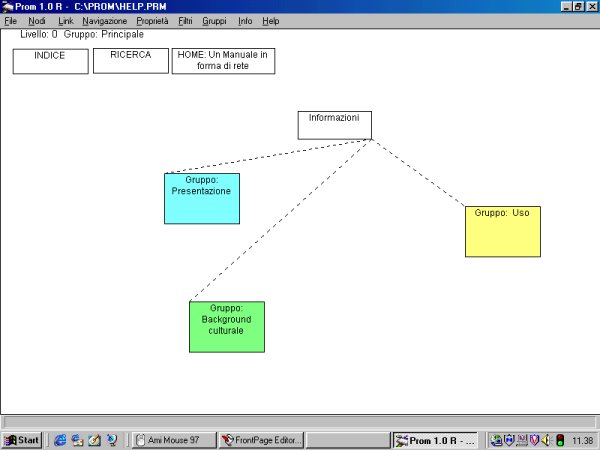The image size is (600, 450).
Task: Click the INDICE node button
Action: (51, 61)
